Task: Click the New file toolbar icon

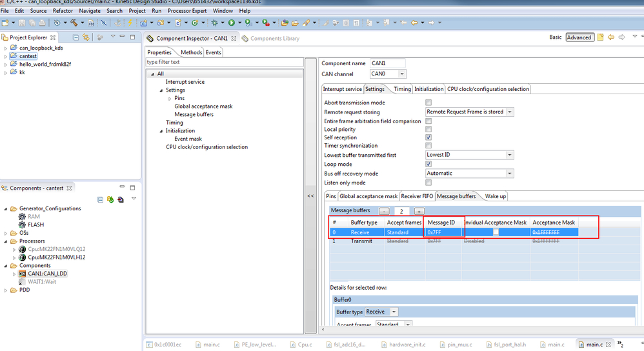Action: 5,23
